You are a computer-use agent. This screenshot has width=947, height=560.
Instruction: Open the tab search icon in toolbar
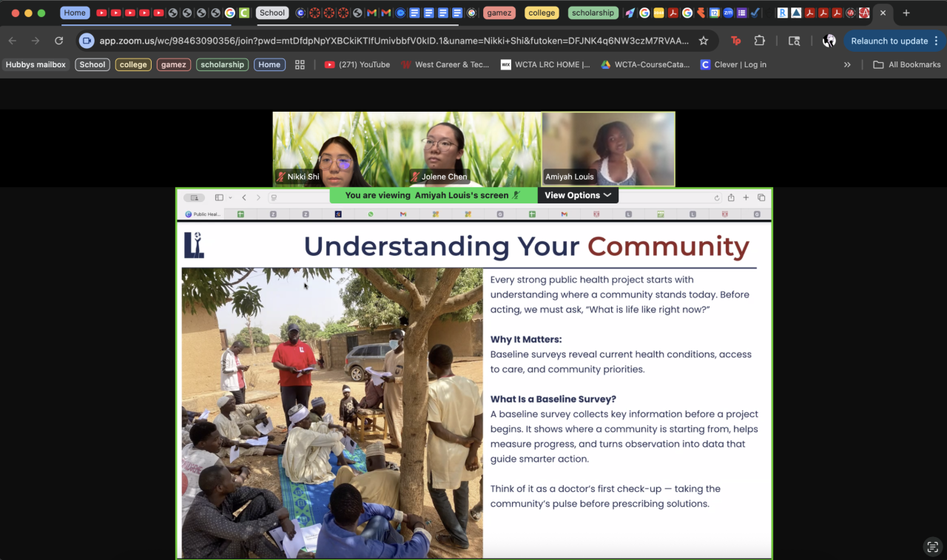(x=795, y=41)
